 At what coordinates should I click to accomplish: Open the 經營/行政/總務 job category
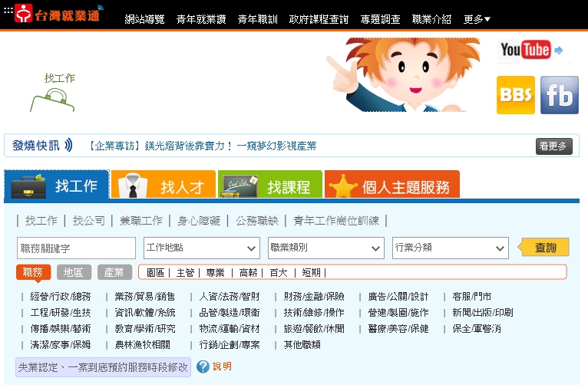click(61, 297)
